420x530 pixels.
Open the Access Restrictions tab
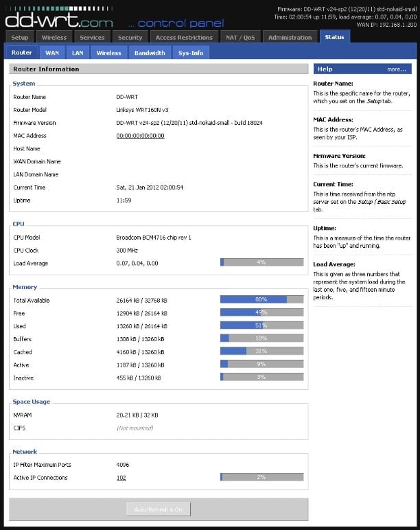click(x=184, y=37)
